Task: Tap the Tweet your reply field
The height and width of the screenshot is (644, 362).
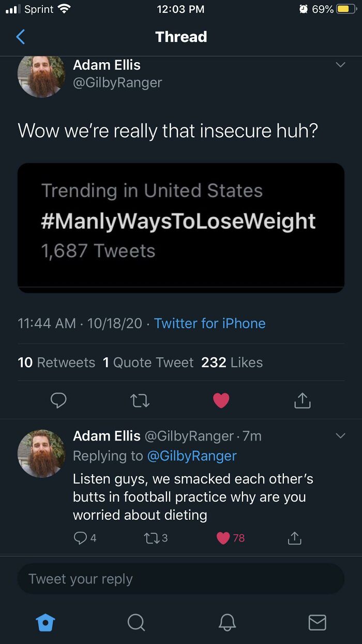Action: 181,578
